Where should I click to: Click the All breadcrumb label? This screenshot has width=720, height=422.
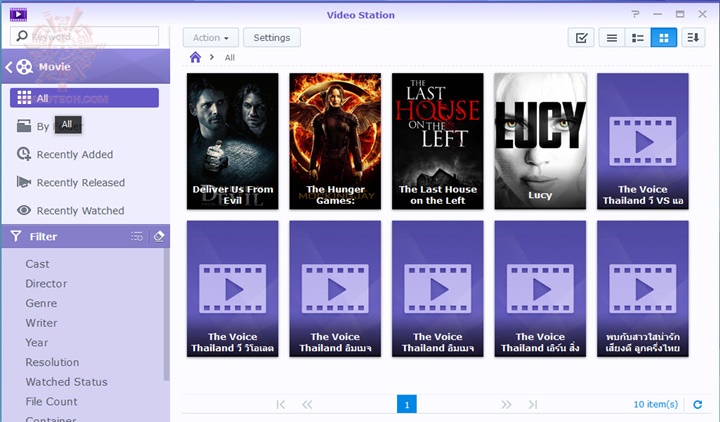click(x=230, y=58)
